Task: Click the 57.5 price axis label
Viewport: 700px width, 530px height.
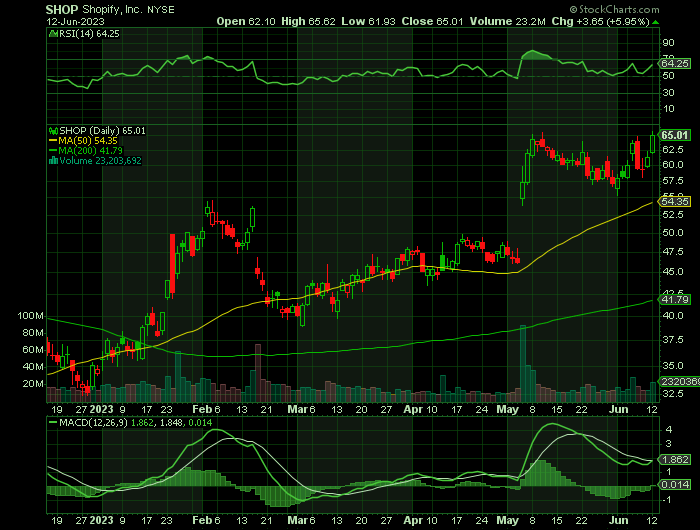Action: pos(673,181)
